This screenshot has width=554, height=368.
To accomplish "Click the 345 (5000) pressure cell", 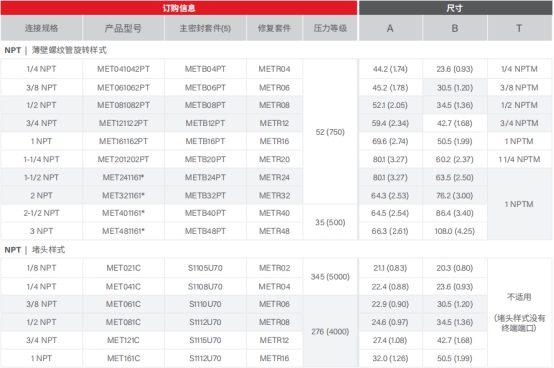I will tap(330, 277).
